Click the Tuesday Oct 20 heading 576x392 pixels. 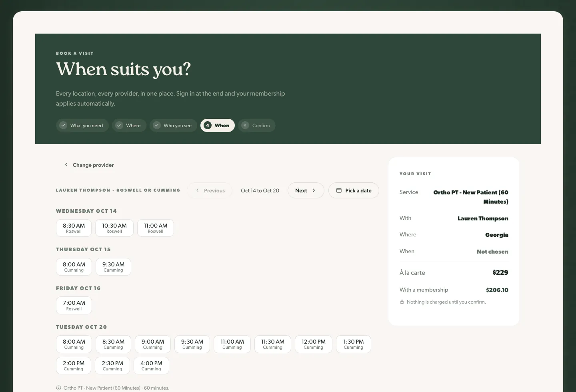click(82, 327)
